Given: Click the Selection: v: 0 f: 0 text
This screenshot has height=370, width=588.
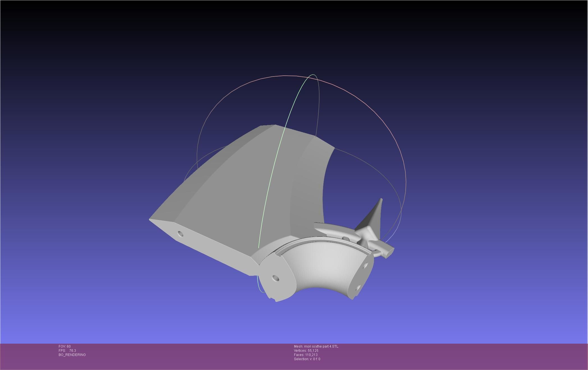Looking at the screenshot, I should coord(307,359).
